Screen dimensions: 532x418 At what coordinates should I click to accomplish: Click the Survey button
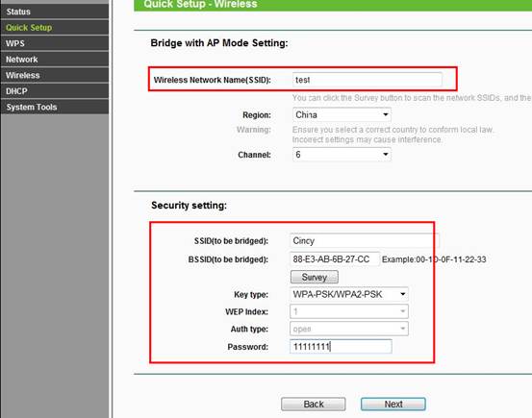(315, 277)
